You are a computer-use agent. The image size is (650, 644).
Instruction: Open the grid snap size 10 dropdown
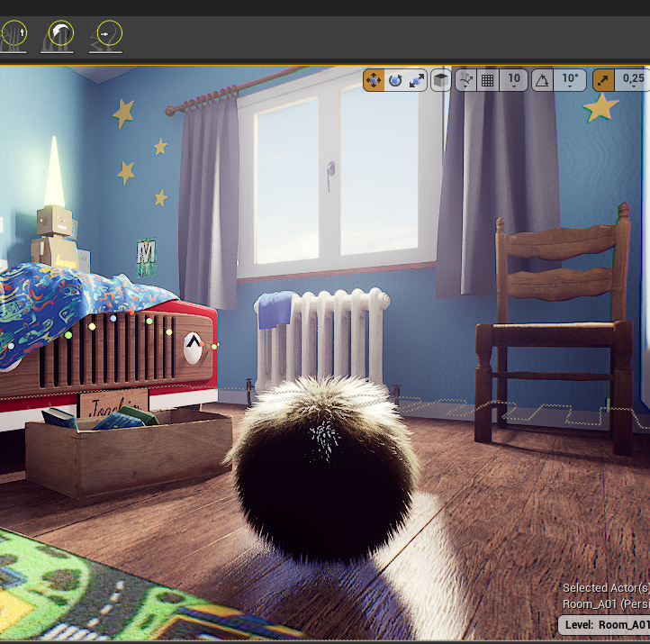(514, 80)
